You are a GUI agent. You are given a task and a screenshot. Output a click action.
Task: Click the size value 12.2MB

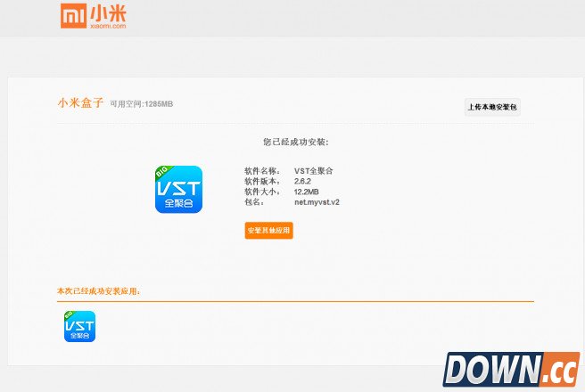click(306, 192)
